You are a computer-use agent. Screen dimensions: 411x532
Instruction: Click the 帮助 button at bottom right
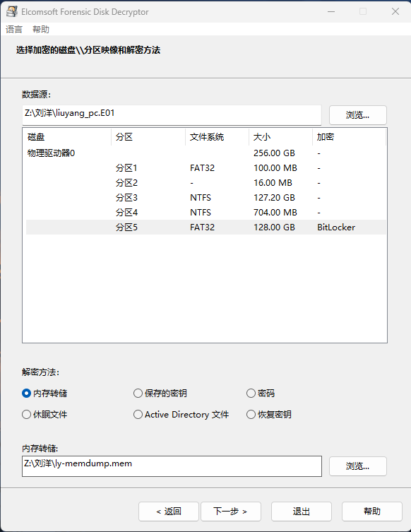[372, 512]
